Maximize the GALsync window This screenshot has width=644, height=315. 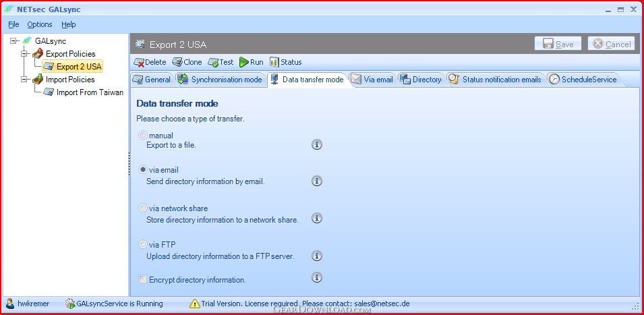(x=620, y=9)
